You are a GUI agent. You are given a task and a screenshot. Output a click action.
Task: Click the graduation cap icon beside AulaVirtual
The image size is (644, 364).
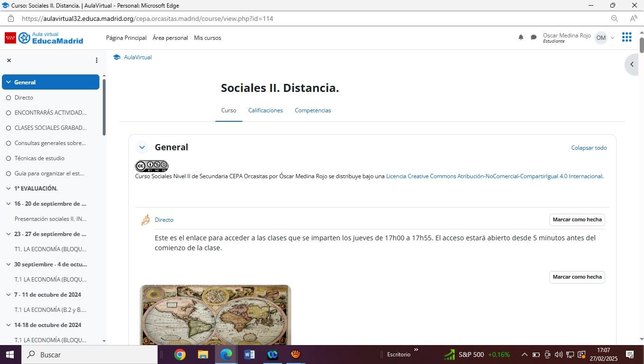[116, 57]
